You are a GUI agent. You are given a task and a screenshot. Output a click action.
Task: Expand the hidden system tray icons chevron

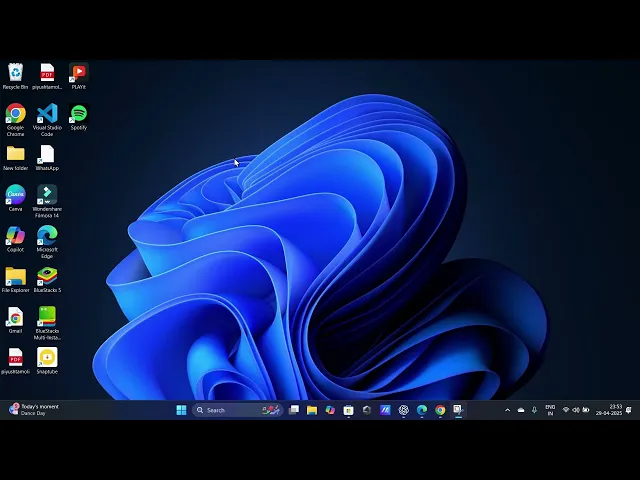click(507, 410)
